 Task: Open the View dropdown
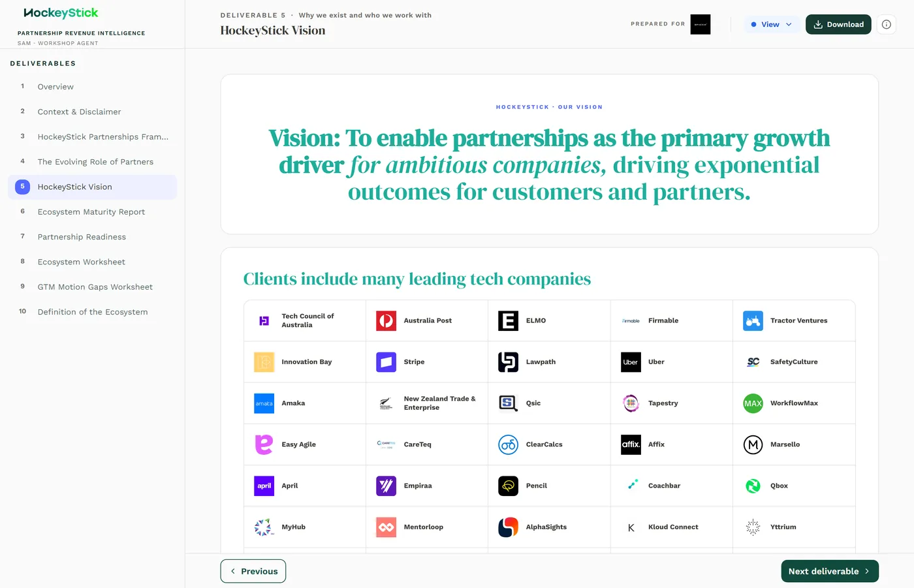click(x=772, y=24)
